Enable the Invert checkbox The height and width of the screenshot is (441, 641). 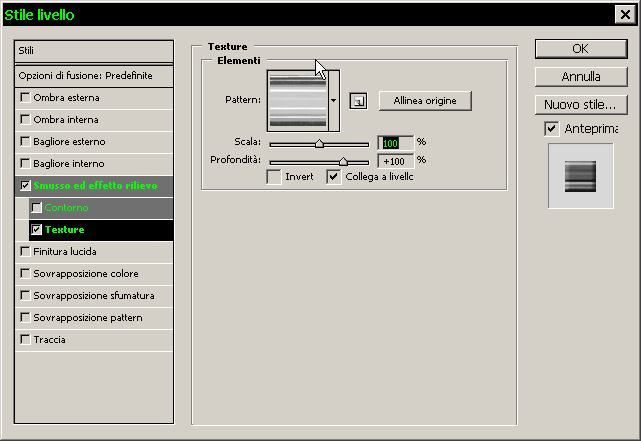274,177
